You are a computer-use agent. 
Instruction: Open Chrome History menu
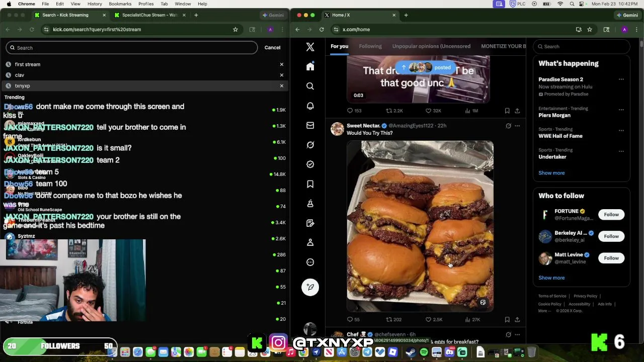(x=95, y=4)
